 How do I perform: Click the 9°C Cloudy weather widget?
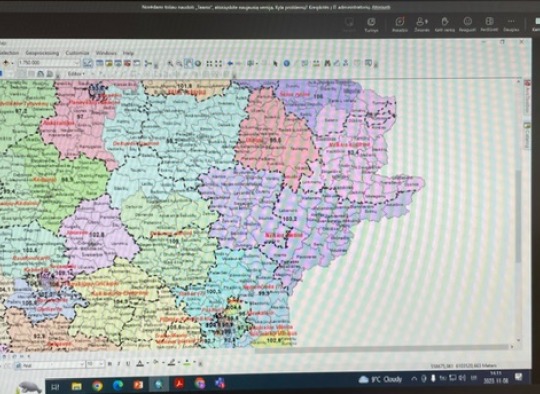(380, 379)
